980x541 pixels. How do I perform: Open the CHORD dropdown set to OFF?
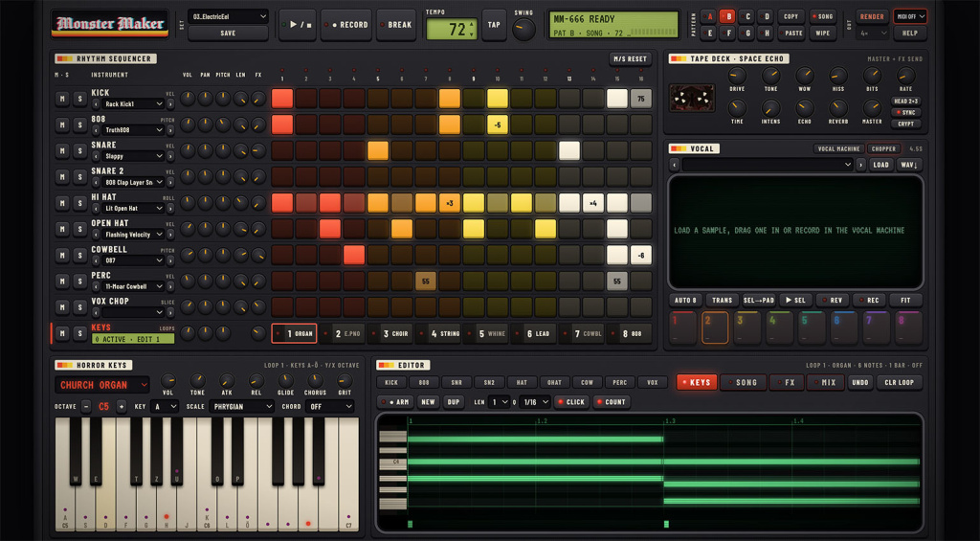click(x=330, y=407)
